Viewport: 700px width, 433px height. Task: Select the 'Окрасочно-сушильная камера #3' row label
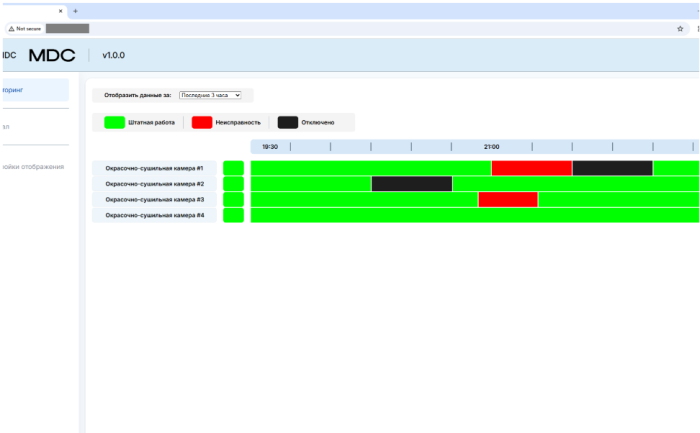[x=154, y=200]
